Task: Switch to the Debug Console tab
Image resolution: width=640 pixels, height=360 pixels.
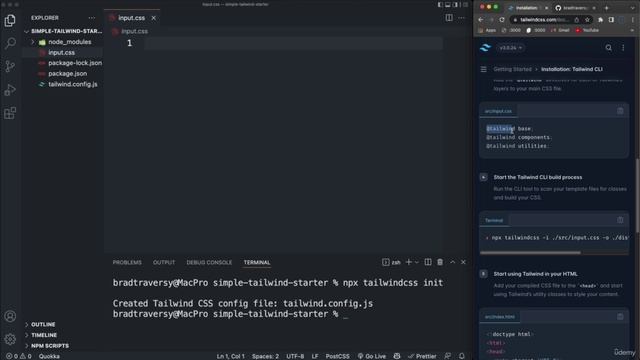Action: point(209,262)
